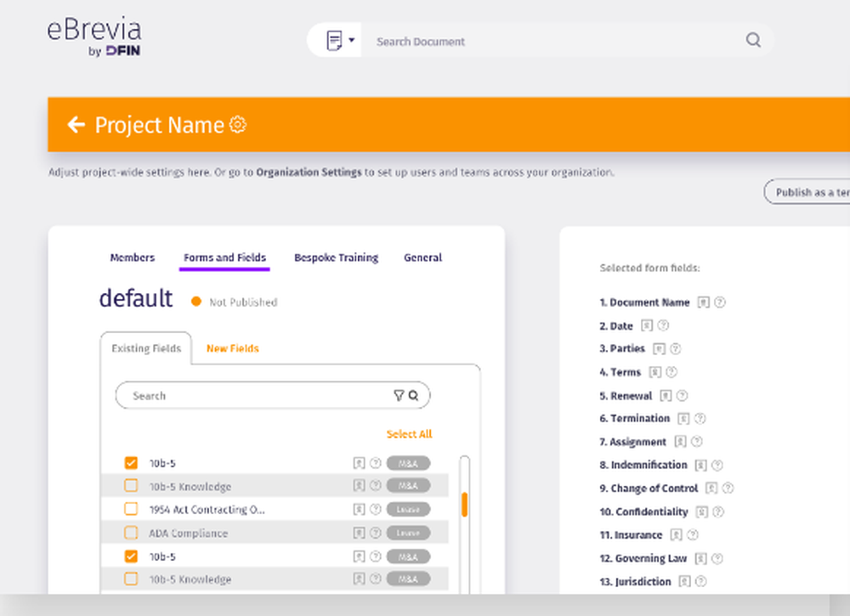
Task: Check the ADA Compliance field
Action: [132, 533]
